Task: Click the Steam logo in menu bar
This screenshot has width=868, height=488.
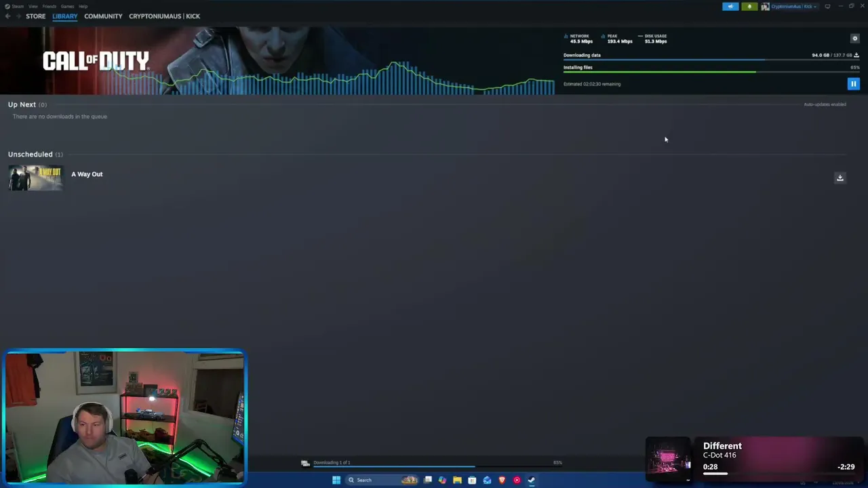Action: coord(7,6)
